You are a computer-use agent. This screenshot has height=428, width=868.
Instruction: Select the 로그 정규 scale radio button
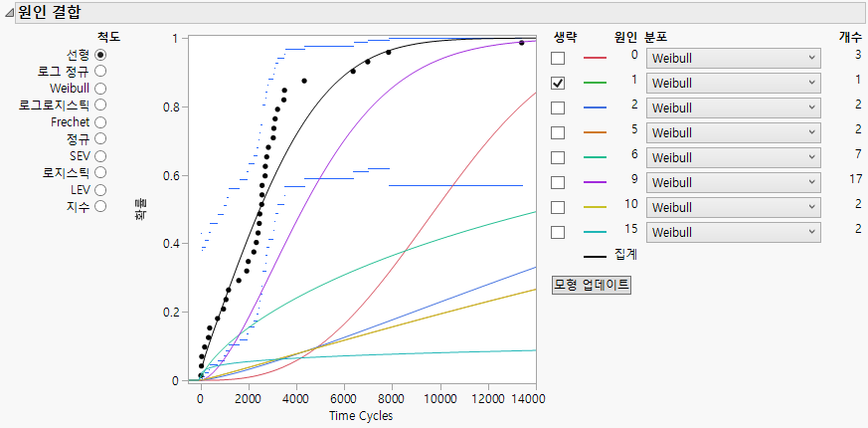tap(100, 71)
